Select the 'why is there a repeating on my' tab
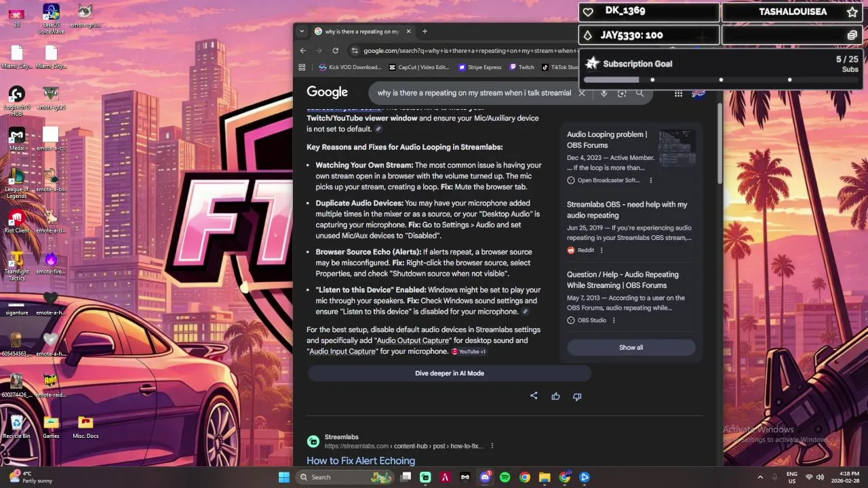The image size is (868, 488). 362,31
